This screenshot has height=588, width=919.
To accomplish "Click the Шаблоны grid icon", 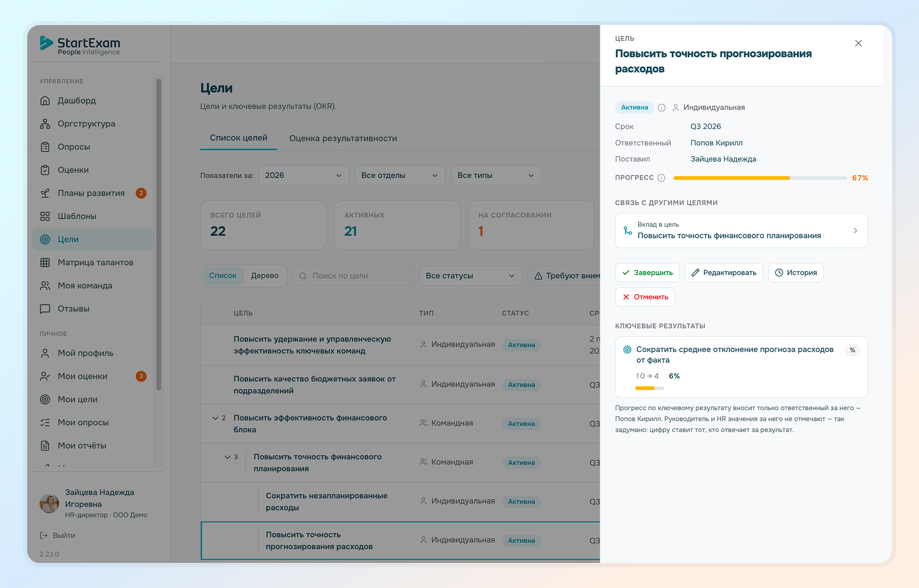I will pyautogui.click(x=45, y=216).
